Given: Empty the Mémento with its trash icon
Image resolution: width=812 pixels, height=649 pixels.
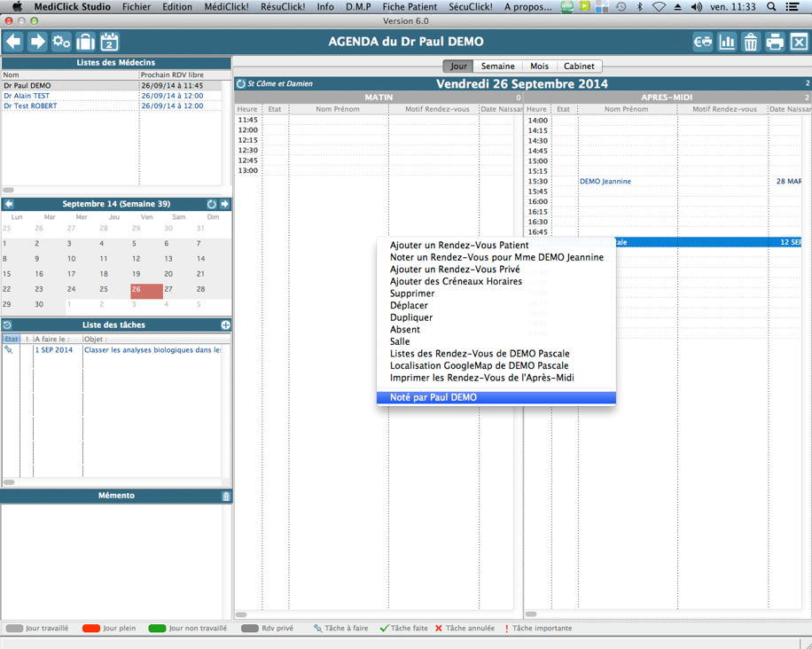Looking at the screenshot, I should tap(225, 497).
